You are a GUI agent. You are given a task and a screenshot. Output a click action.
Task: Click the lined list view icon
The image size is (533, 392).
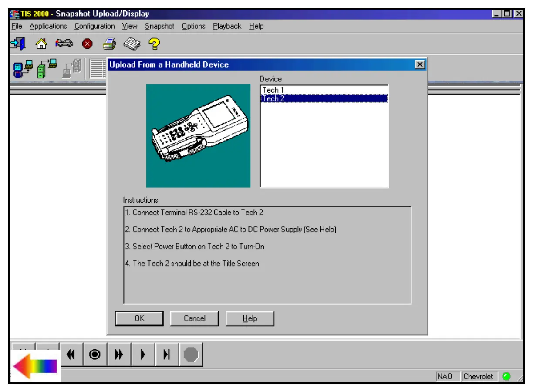point(98,69)
